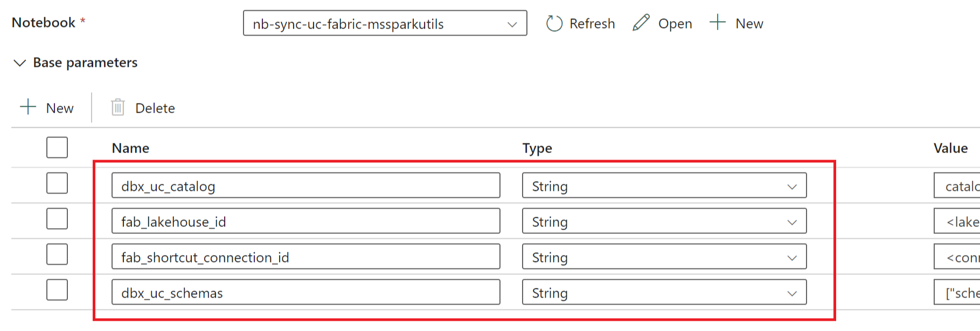980x331 pixels.
Task: Open Type dropdown for fab_shortcut_connection_id
Action: pyautogui.click(x=664, y=257)
